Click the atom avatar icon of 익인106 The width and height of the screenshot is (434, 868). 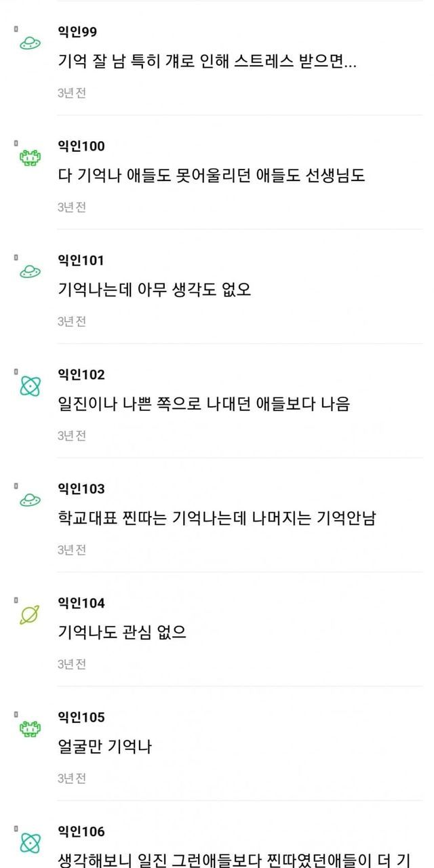point(29,843)
